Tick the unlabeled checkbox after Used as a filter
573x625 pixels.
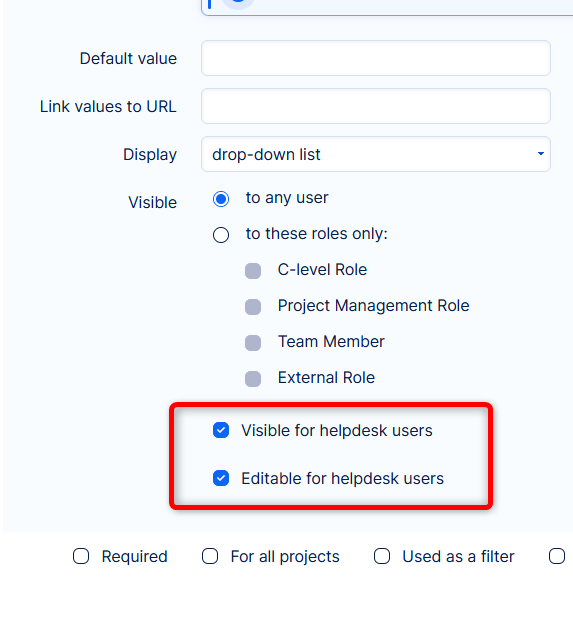(557, 556)
